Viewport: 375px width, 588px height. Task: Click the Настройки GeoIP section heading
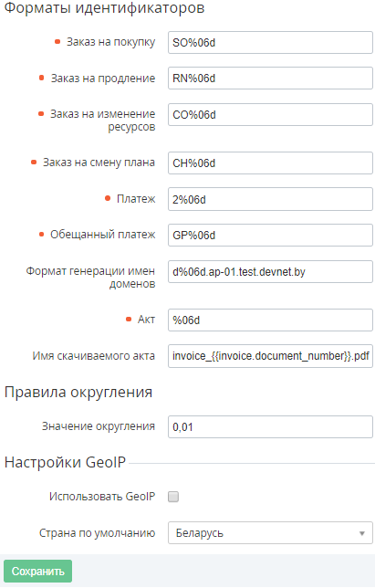65,462
